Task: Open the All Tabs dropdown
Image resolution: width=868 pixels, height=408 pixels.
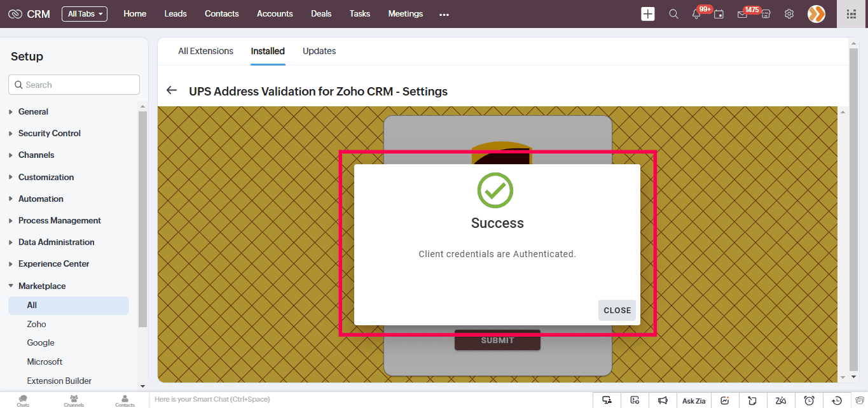Action: [x=85, y=14]
